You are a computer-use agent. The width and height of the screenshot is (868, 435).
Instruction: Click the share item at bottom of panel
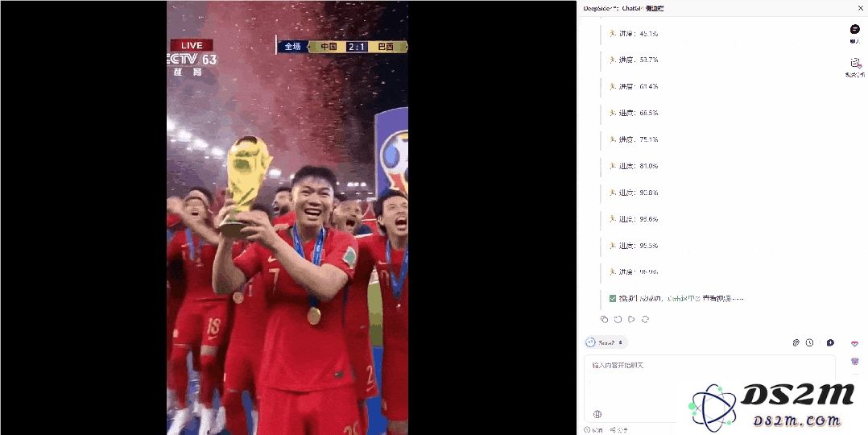(x=619, y=430)
